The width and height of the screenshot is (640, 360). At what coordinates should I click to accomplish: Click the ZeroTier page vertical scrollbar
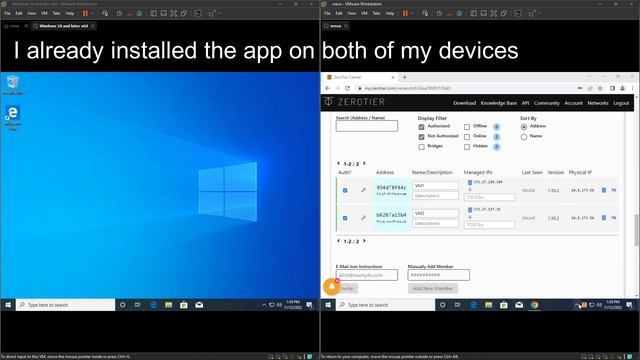pyautogui.click(x=636, y=231)
